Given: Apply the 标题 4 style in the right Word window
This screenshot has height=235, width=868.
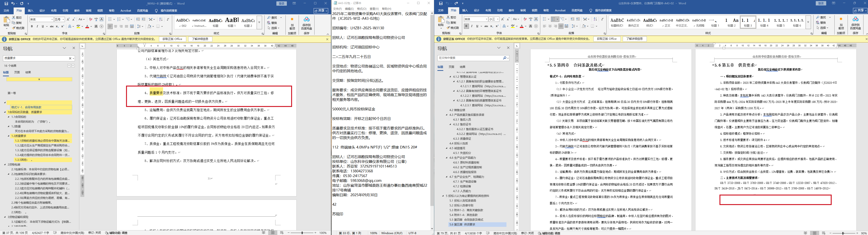Looking at the screenshot, I should [x=764, y=22].
